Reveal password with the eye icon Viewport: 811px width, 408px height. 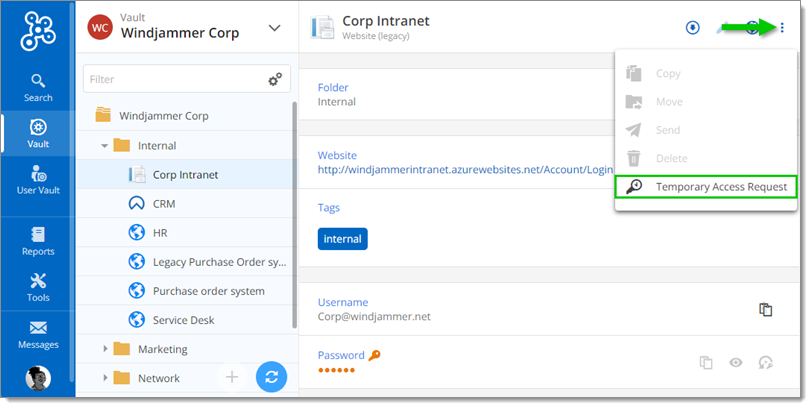click(x=736, y=362)
